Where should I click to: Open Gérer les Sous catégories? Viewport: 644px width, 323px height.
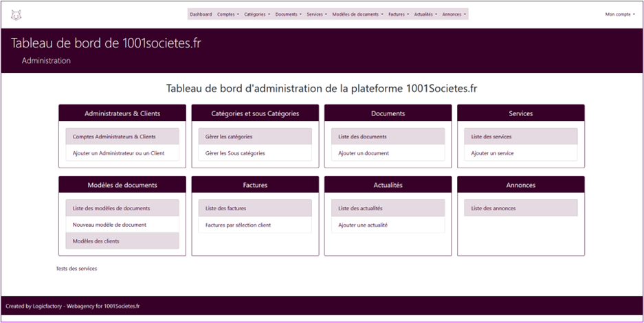255,153
